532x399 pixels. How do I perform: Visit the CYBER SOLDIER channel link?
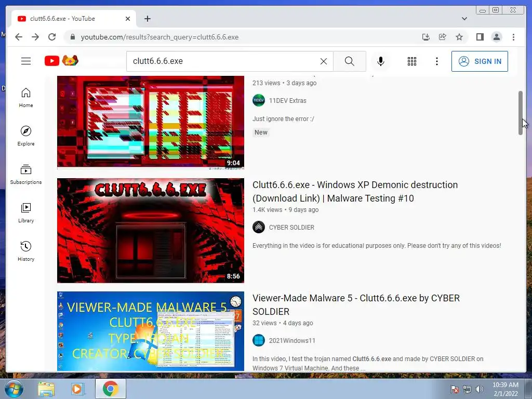pos(291,228)
